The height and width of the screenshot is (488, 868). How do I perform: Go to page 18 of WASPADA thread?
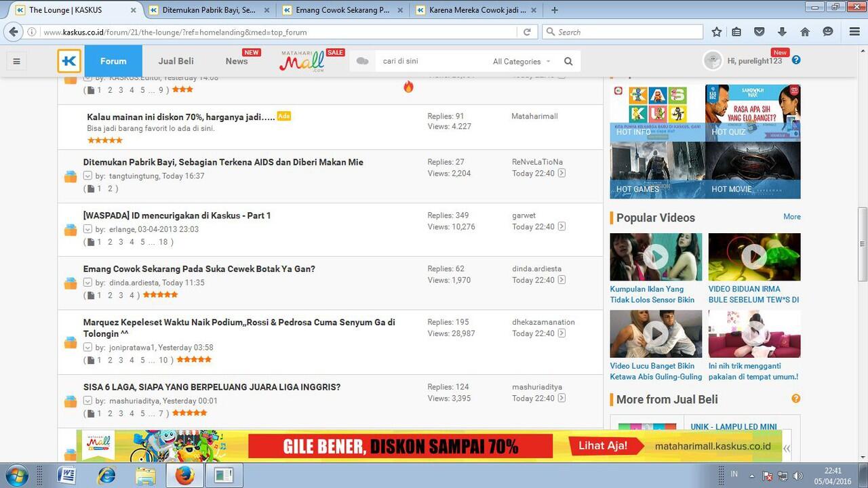coord(163,242)
